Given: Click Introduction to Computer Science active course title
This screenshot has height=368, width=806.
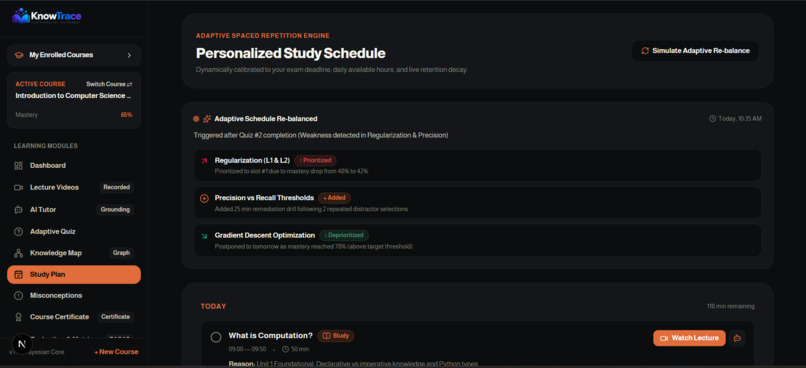Looking at the screenshot, I should point(73,96).
